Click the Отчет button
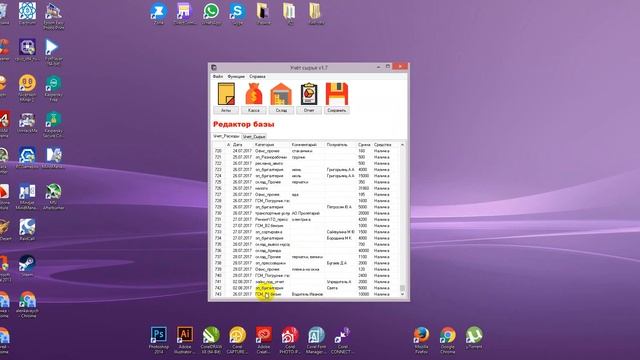This screenshot has width=640, height=360. coord(309,110)
